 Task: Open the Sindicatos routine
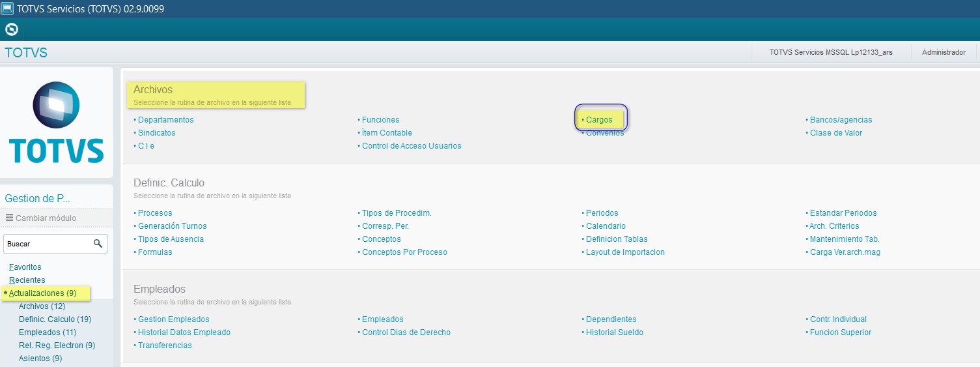pyautogui.click(x=156, y=133)
